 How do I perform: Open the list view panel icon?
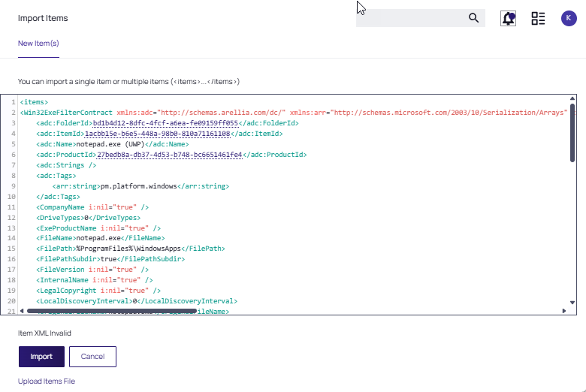538,19
